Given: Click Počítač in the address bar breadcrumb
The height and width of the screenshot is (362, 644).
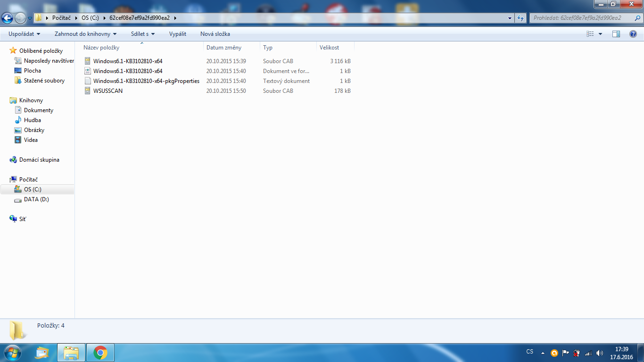Looking at the screenshot, I should (61, 18).
